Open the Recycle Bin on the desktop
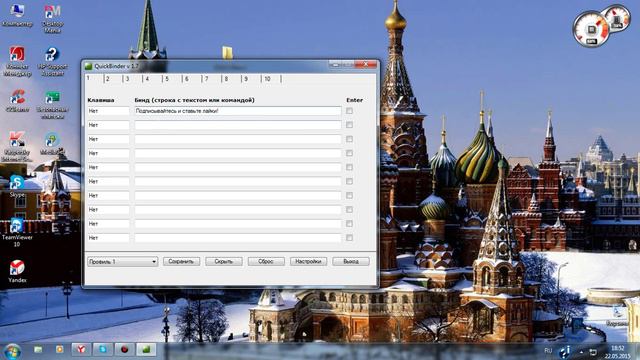 [x=618, y=317]
